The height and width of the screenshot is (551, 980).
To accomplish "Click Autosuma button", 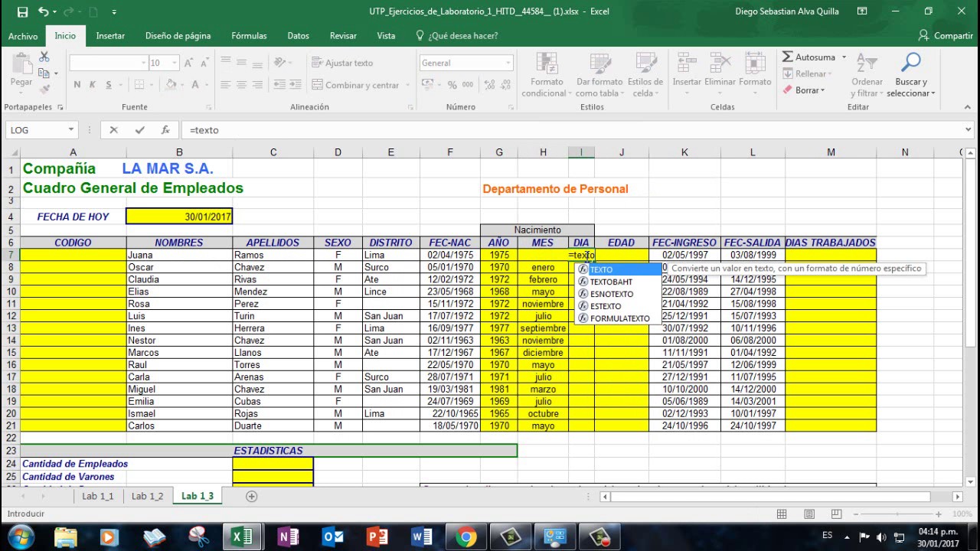I will tap(809, 57).
